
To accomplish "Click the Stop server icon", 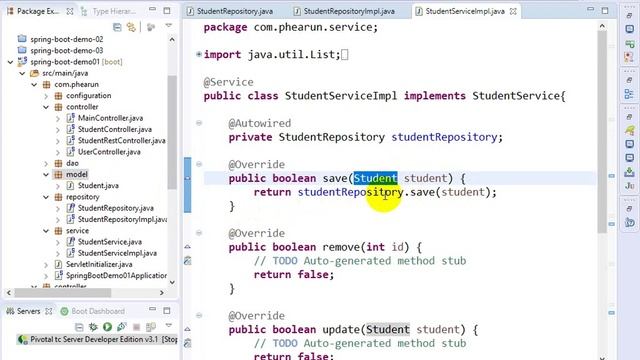I will 136,327.
